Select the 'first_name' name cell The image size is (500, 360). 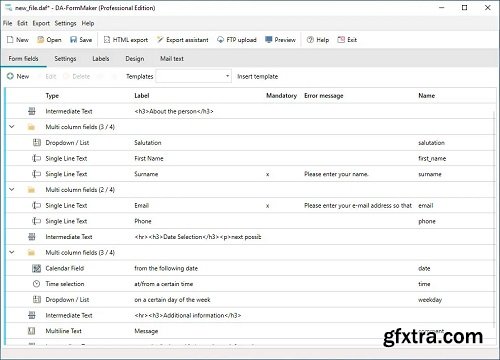click(432, 158)
